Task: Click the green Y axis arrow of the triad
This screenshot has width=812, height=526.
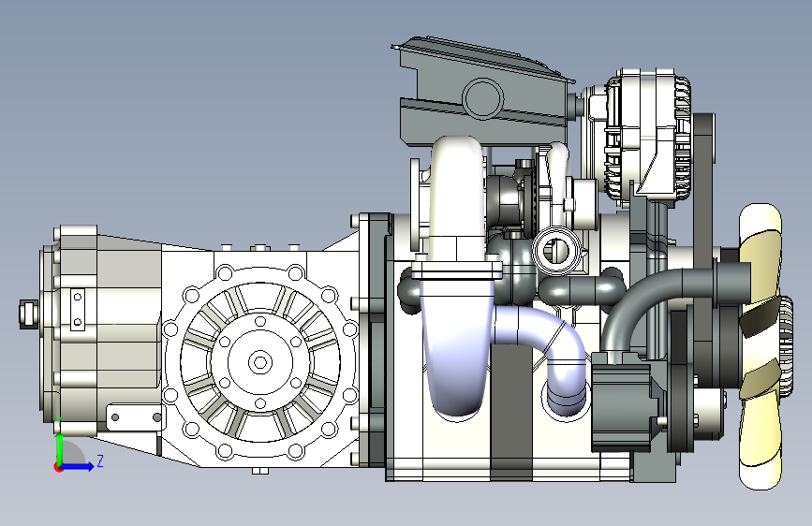Action: (59, 449)
